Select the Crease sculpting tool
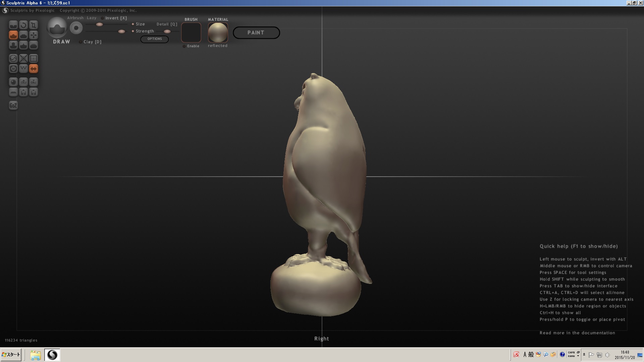The image size is (644, 362). point(13,25)
